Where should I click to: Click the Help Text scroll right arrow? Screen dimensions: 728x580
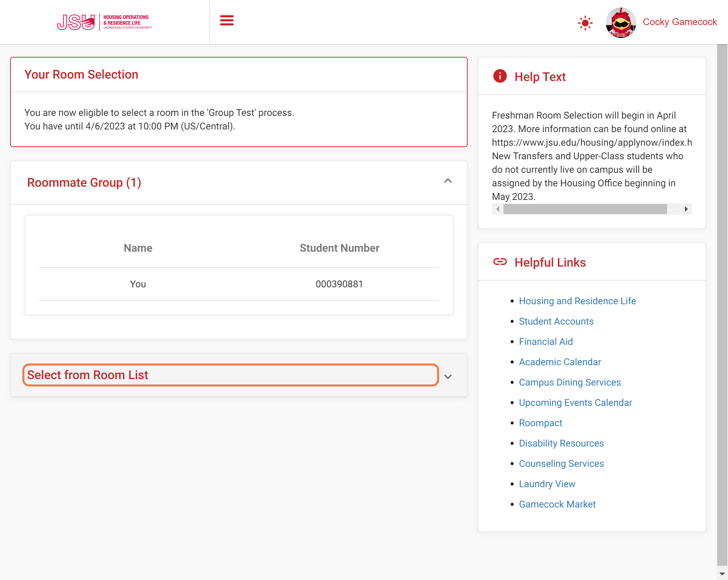pyautogui.click(x=686, y=209)
